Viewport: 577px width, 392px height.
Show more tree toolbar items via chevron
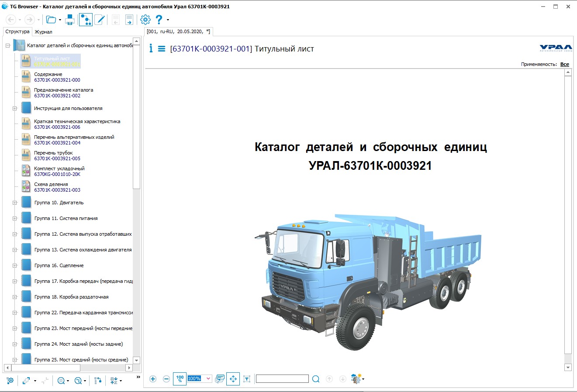point(138,377)
